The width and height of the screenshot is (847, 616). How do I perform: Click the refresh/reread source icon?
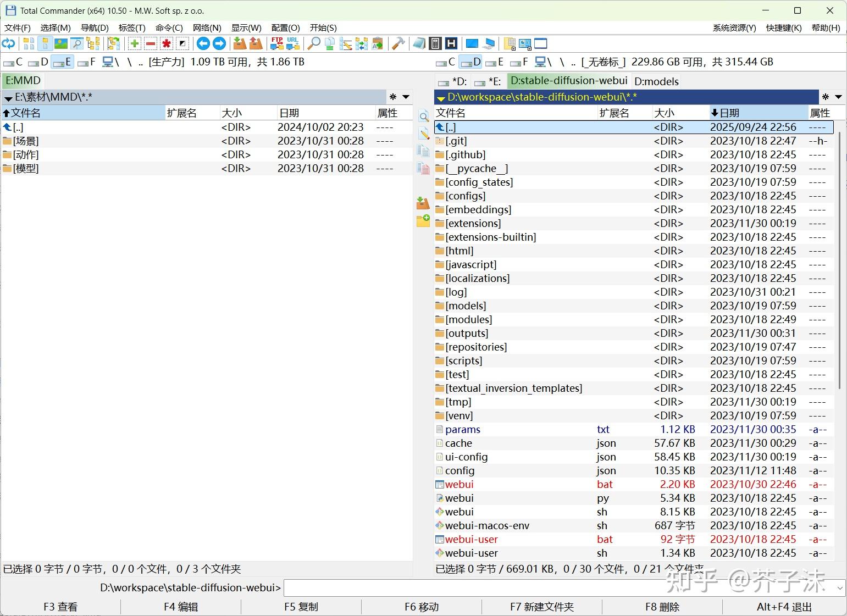(x=8, y=44)
